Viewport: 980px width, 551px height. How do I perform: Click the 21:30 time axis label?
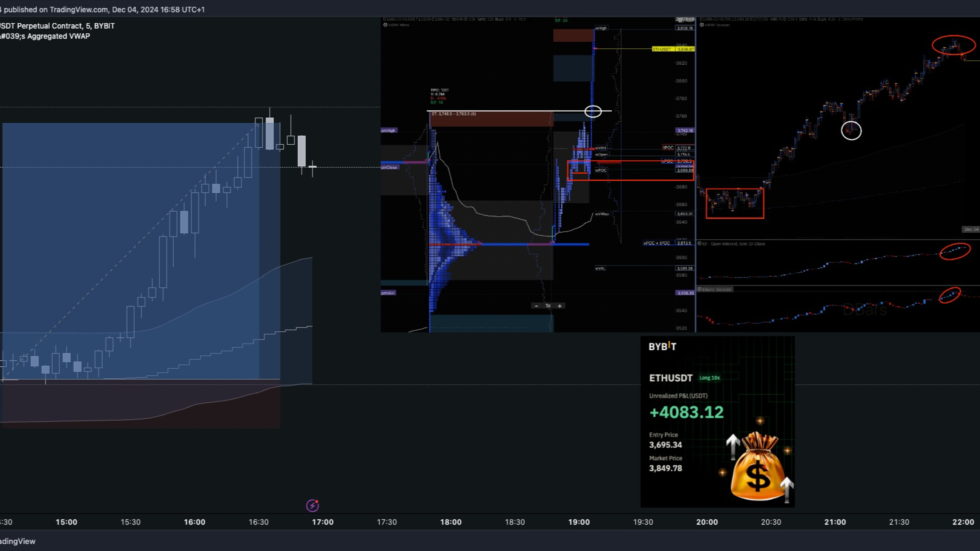click(x=899, y=522)
